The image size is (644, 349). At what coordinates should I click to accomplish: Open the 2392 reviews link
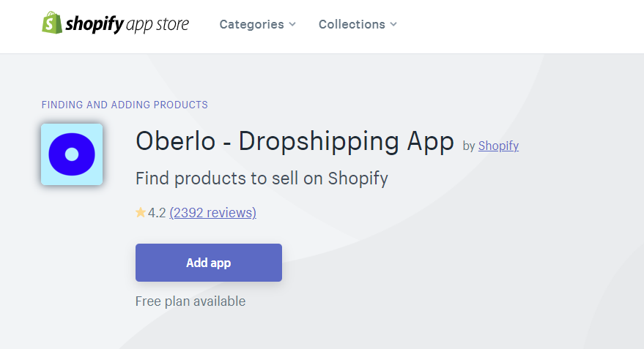click(212, 212)
